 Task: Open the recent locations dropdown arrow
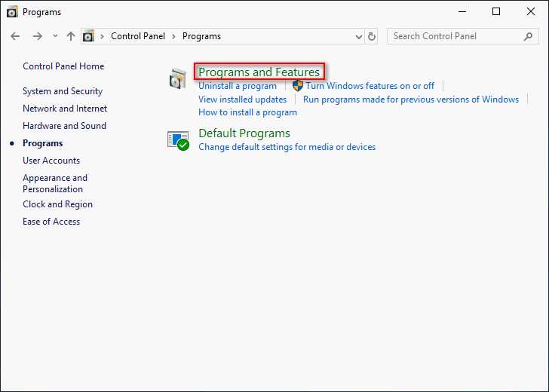(55, 36)
